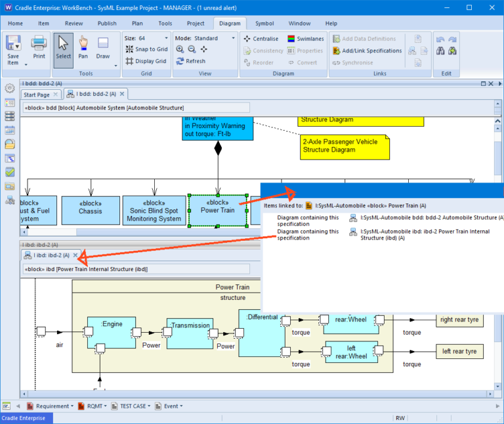Open the settings gear in sidebar
This screenshot has width=504, height=424.
10,89
